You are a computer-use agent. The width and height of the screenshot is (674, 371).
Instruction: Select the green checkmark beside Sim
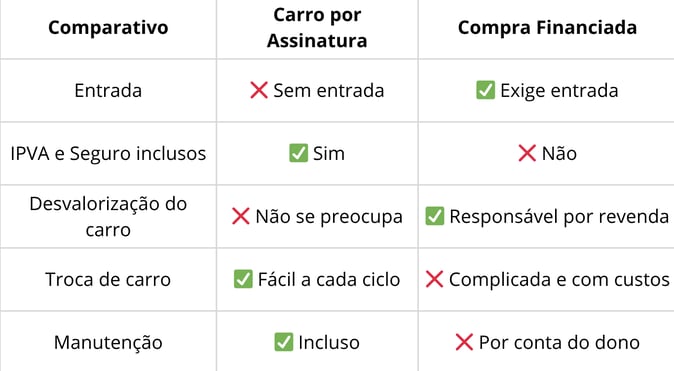(298, 153)
